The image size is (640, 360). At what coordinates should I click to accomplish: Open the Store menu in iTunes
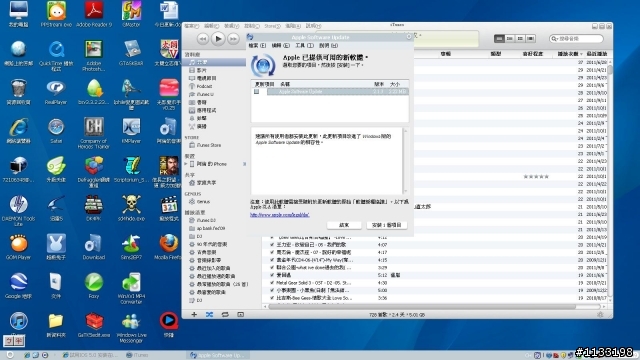[x=272, y=26]
